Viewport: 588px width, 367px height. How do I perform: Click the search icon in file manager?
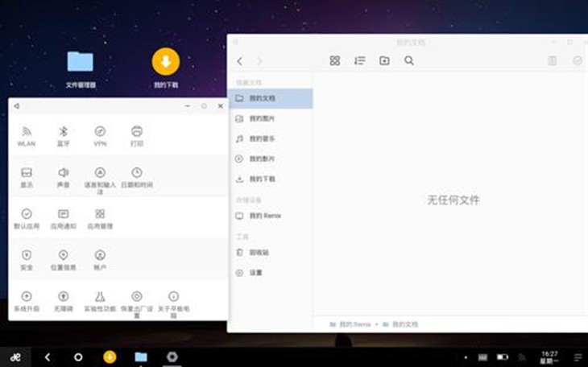(409, 60)
